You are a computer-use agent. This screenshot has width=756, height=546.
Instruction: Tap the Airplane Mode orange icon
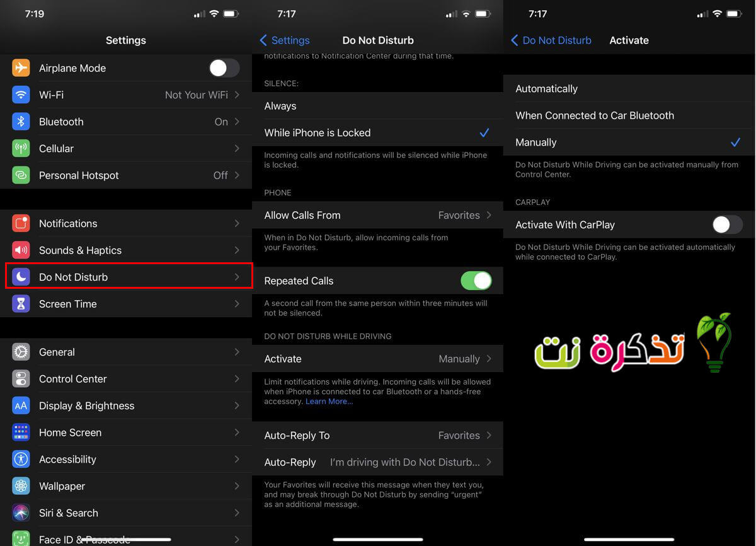[x=21, y=67]
